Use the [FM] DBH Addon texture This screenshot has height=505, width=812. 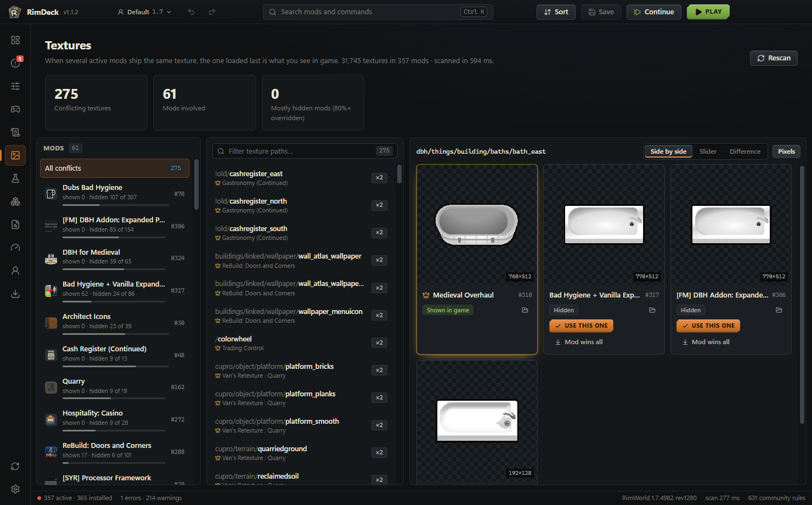pyautogui.click(x=708, y=326)
